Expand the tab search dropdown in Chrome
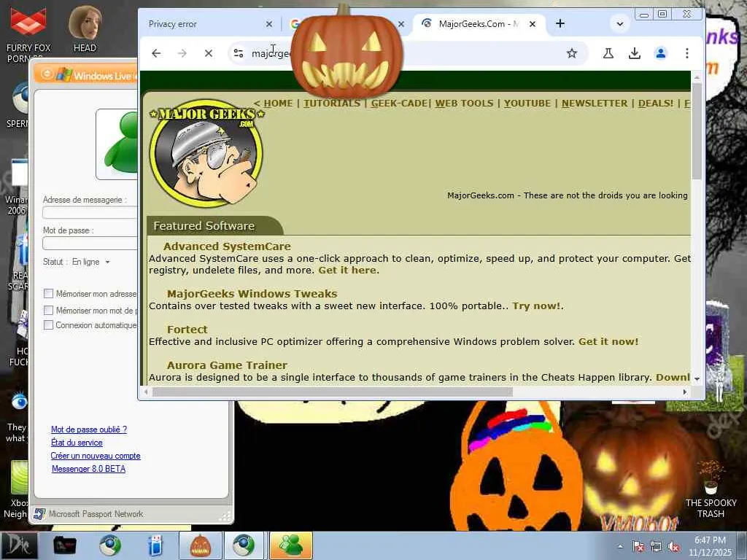This screenshot has width=747, height=560. pyautogui.click(x=620, y=24)
